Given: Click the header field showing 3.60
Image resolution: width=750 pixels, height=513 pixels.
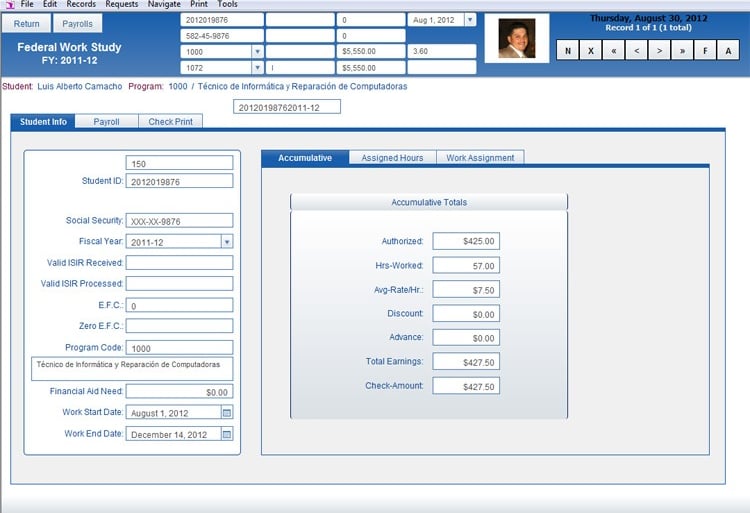Looking at the screenshot, I should click(441, 51).
